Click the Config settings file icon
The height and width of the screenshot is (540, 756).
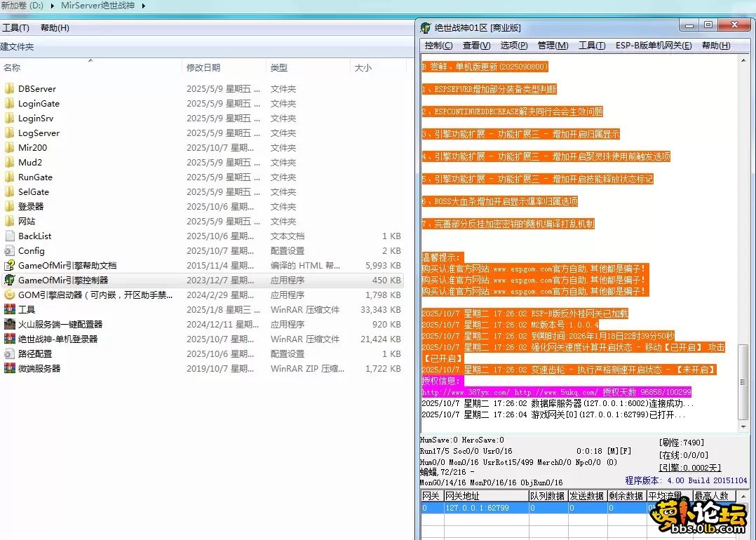click(x=9, y=251)
